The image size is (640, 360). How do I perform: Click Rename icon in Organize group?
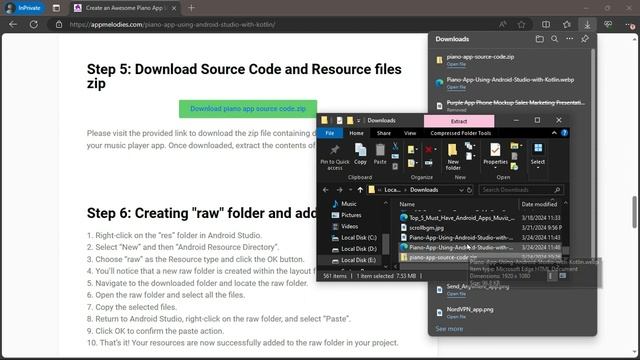[x=429, y=163]
